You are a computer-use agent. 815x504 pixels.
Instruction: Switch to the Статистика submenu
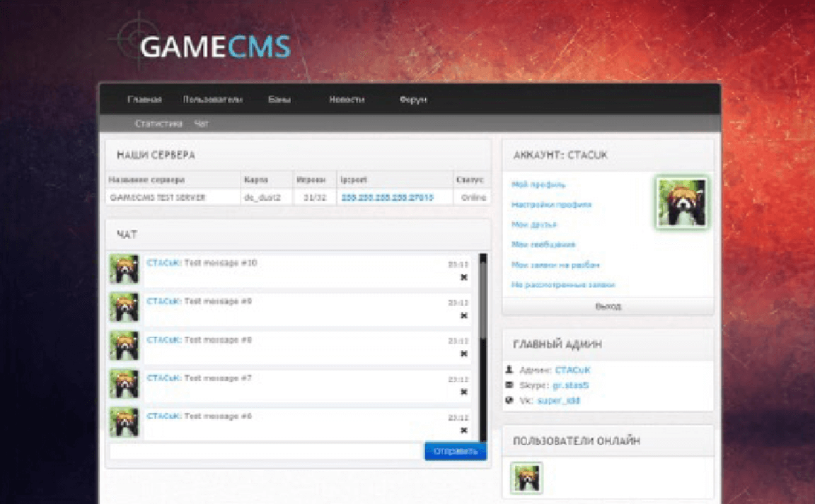[x=158, y=124]
